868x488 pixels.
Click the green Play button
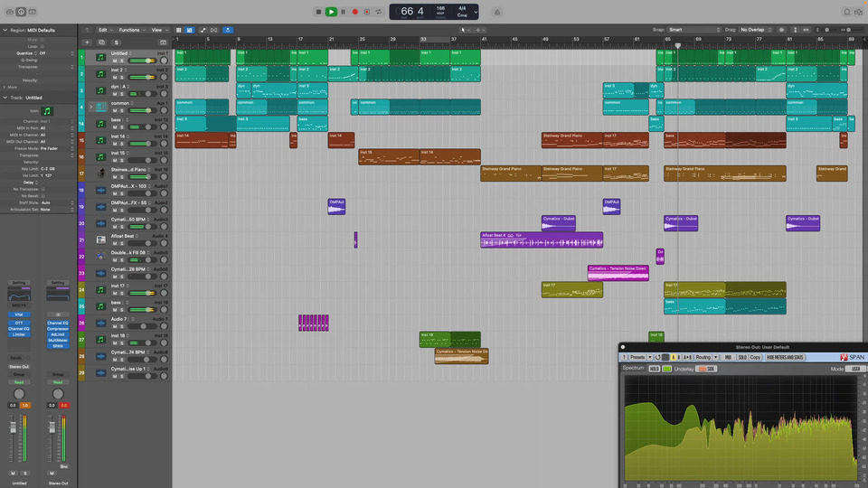click(x=331, y=12)
